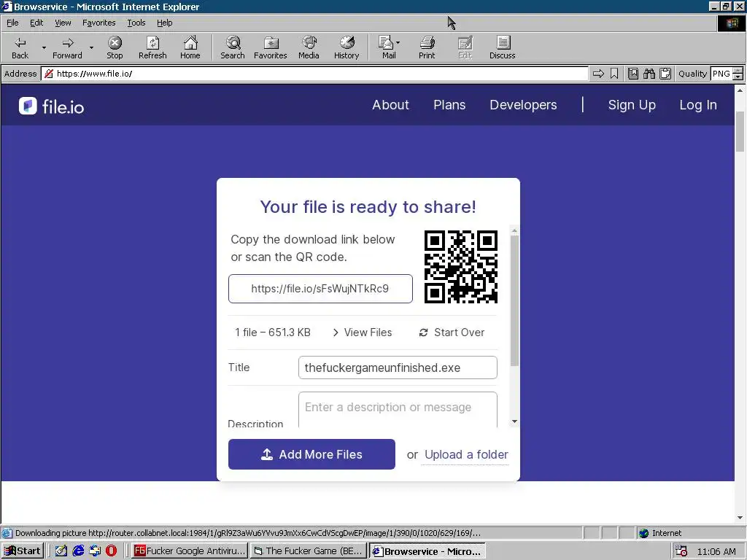Stop page loading with the Stop button

(115, 47)
